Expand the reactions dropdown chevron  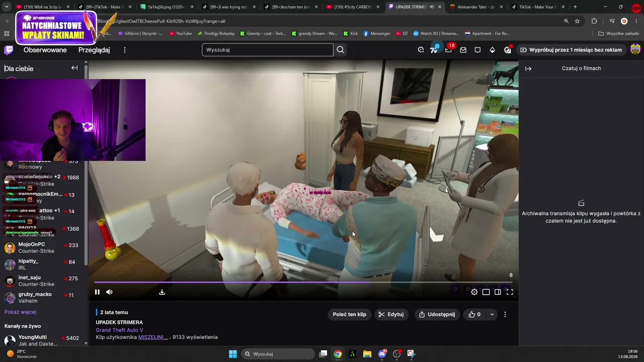[x=492, y=314]
